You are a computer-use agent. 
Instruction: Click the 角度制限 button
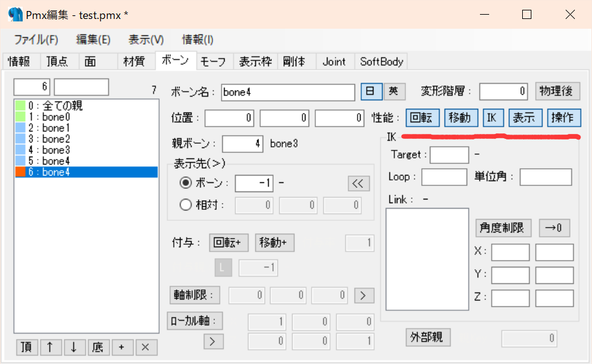pos(503,228)
